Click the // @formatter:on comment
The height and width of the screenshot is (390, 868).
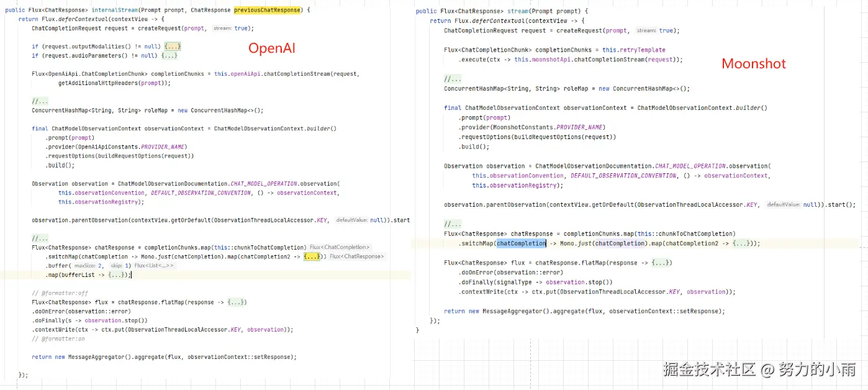pyautogui.click(x=58, y=339)
